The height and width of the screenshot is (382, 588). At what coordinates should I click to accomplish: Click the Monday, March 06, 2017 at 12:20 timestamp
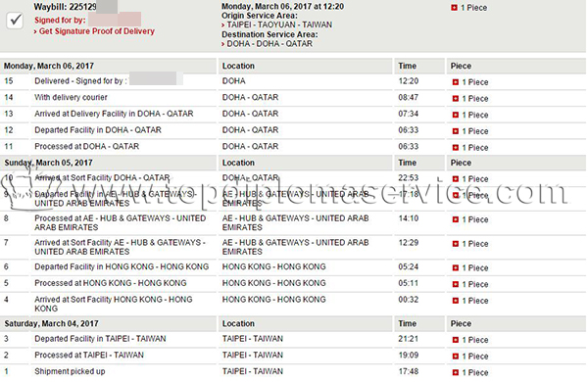[x=282, y=7]
